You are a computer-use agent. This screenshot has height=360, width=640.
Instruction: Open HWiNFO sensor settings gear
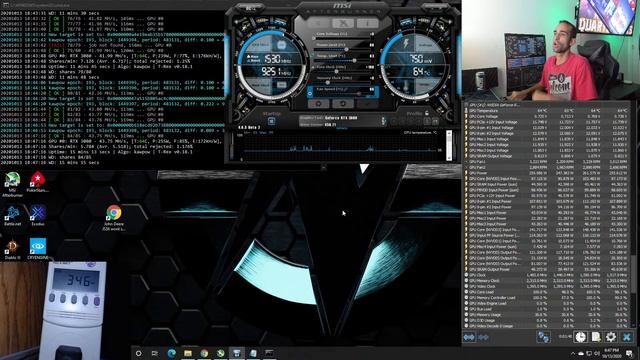point(611,337)
